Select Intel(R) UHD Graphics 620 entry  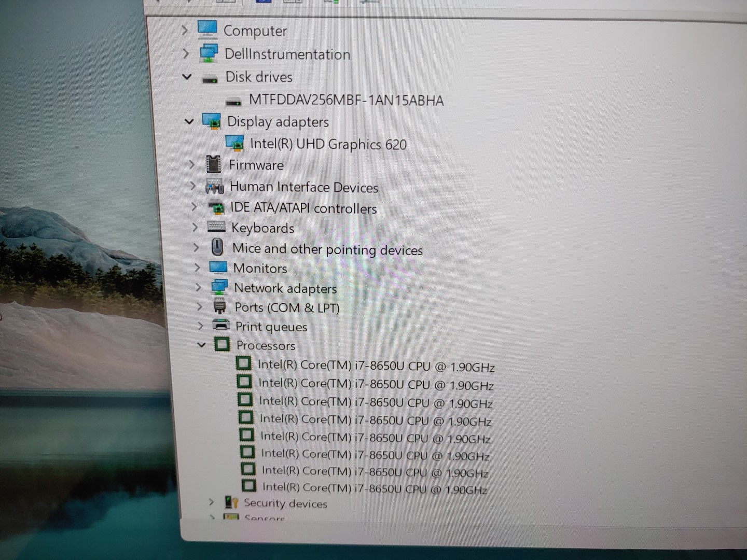tap(328, 144)
